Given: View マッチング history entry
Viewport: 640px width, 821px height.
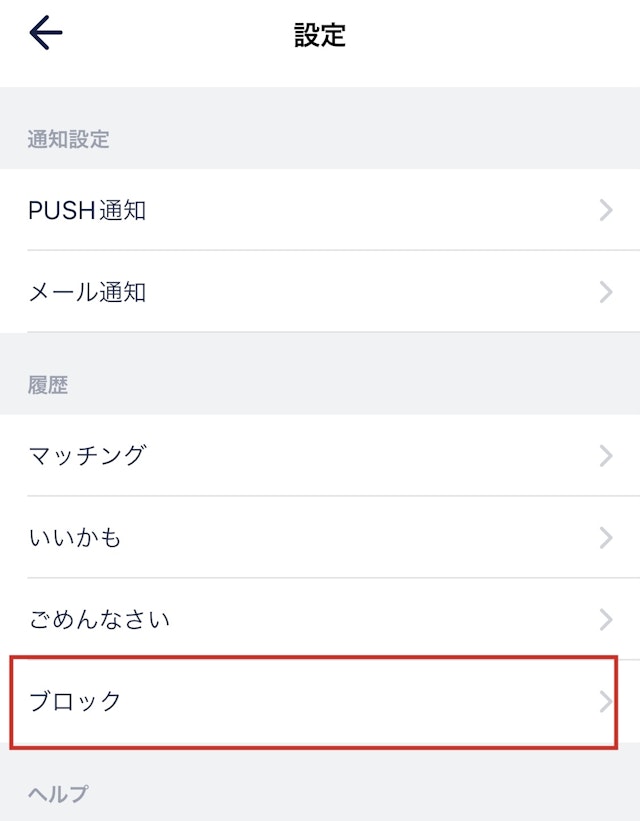Looking at the screenshot, I should (x=87, y=456).
